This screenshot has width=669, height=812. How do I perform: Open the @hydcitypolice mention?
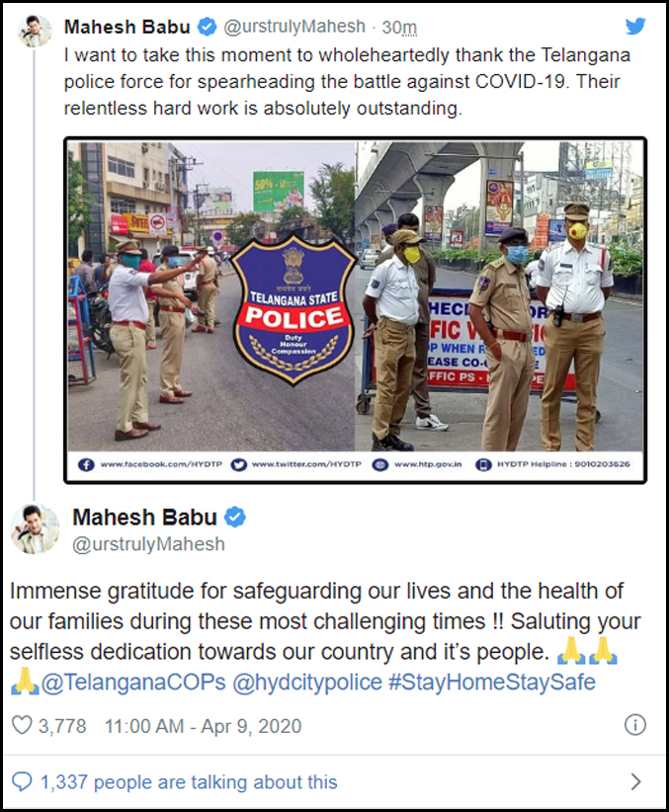[307, 682]
